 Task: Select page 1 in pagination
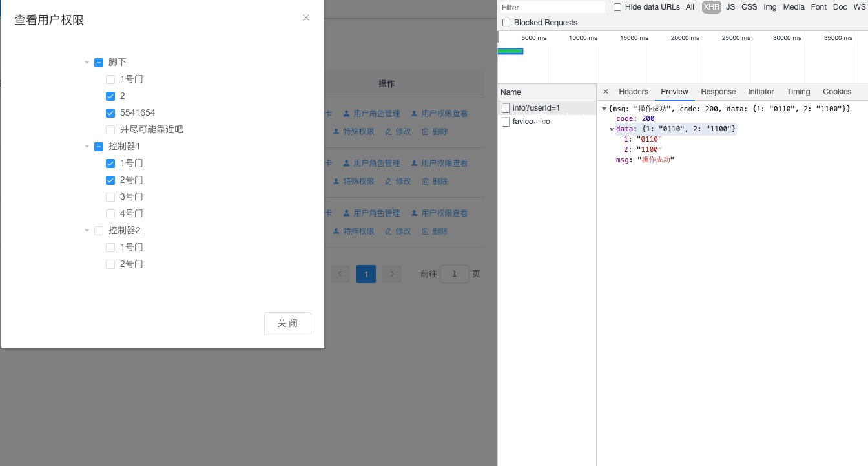point(366,274)
